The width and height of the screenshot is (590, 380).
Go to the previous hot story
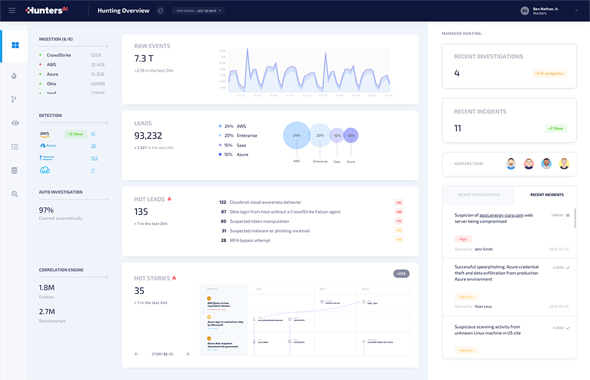coord(136,354)
